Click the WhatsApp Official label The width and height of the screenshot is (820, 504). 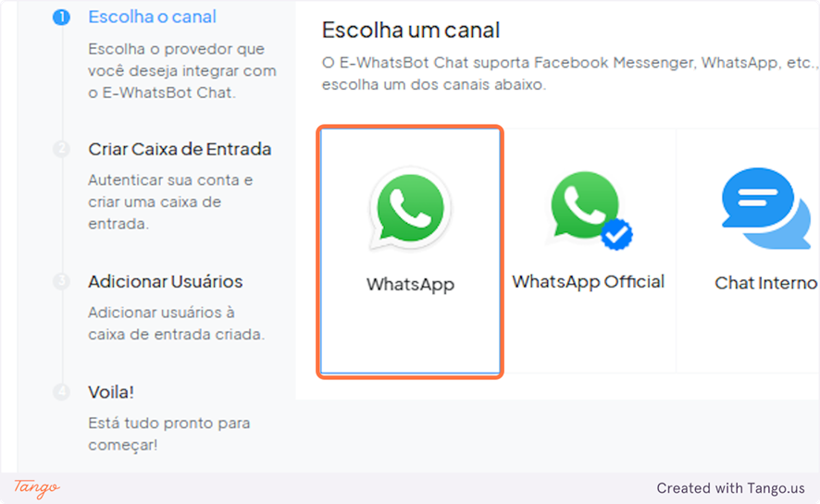coord(589,282)
